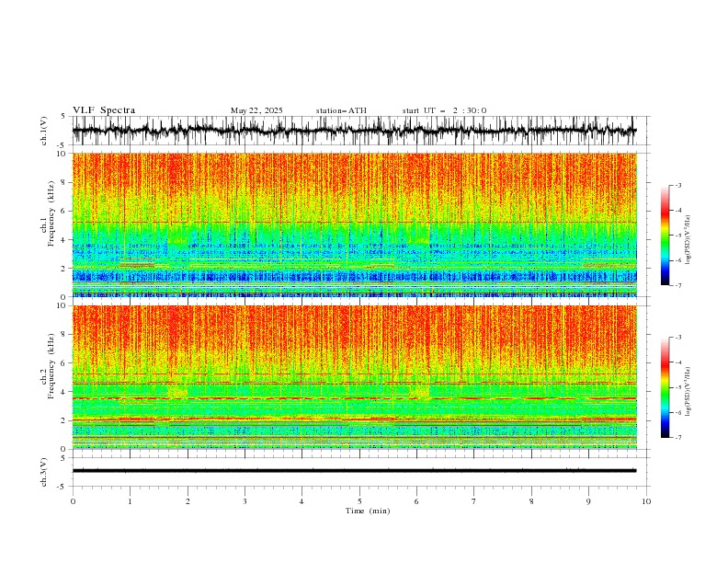728x563 pixels.
Task: Click the "VLF Spectra" title text
Action: [x=104, y=110]
